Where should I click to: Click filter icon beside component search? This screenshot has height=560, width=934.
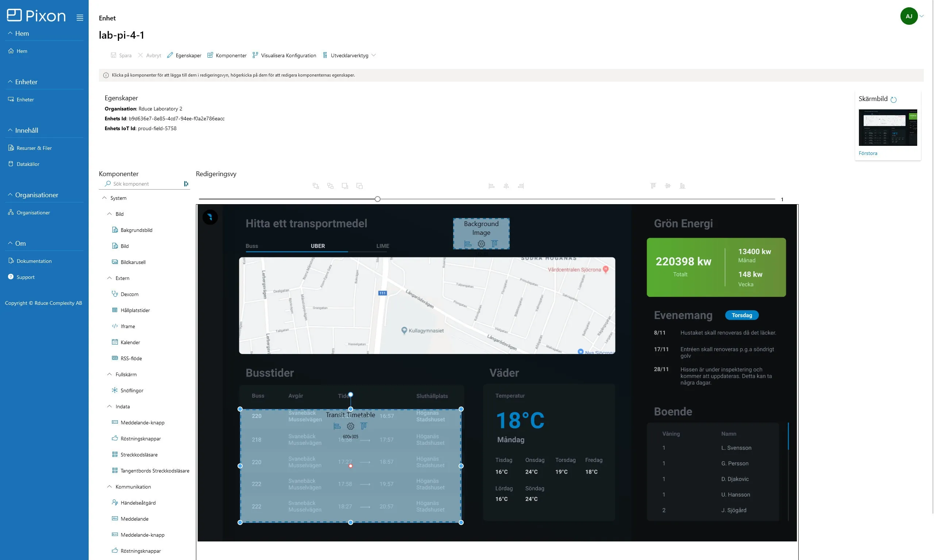coord(186,184)
